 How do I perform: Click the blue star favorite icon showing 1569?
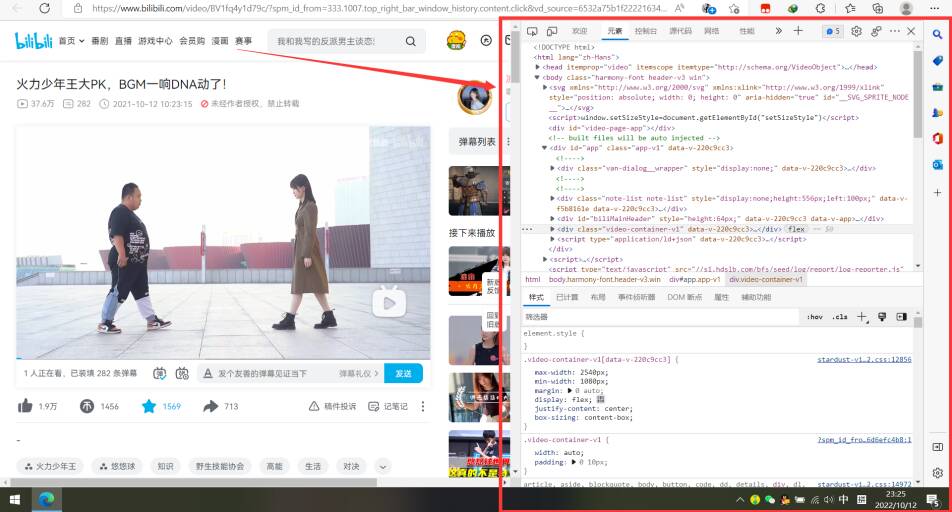coord(149,406)
